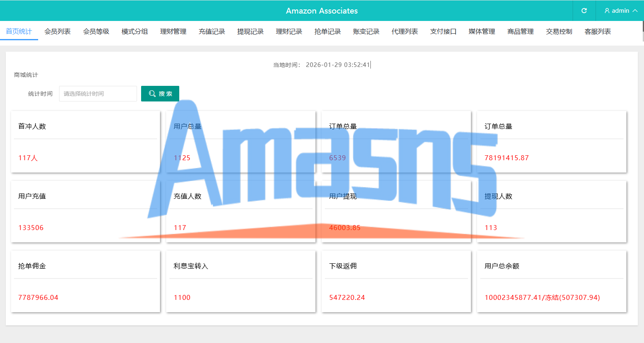Screen dimensions: 644x343
Task: Open the 商品管理 tab
Action: [520, 32]
